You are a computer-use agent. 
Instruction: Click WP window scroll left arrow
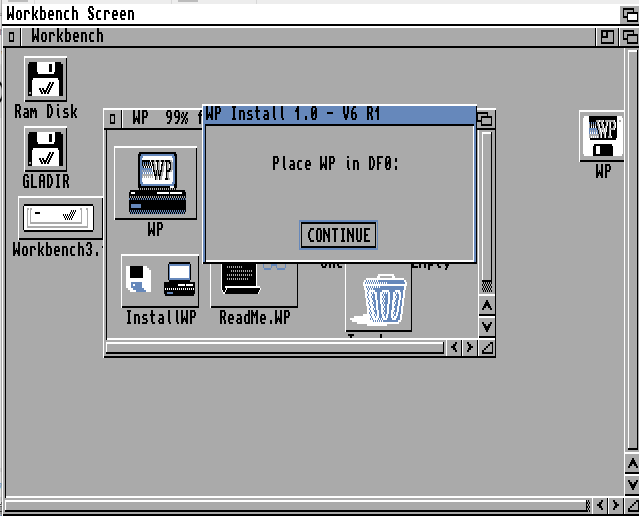click(x=454, y=348)
